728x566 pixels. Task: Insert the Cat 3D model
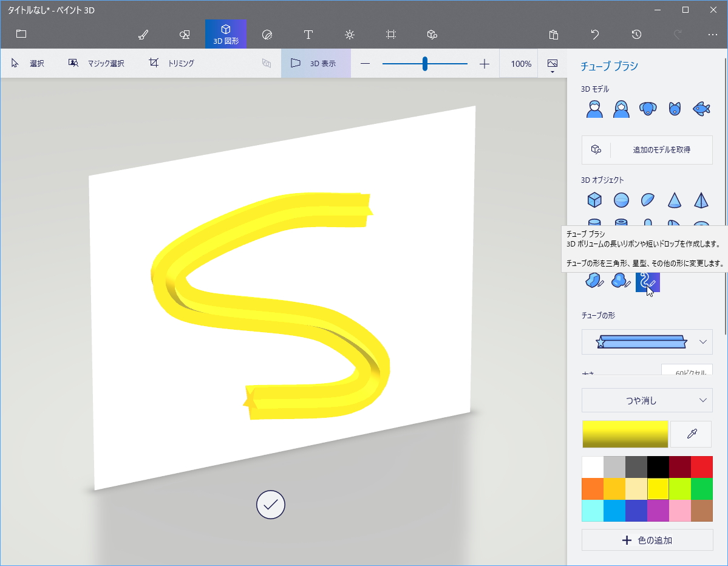tap(675, 109)
